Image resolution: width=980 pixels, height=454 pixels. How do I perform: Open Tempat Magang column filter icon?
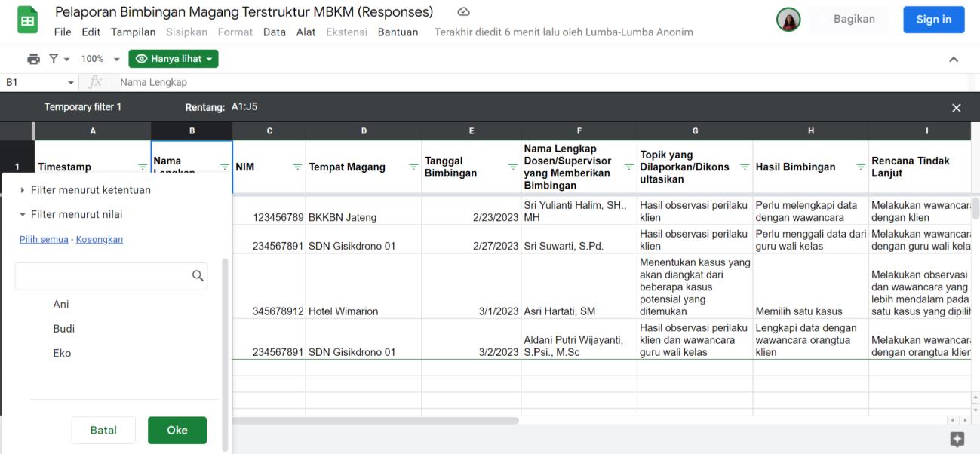[413, 167]
